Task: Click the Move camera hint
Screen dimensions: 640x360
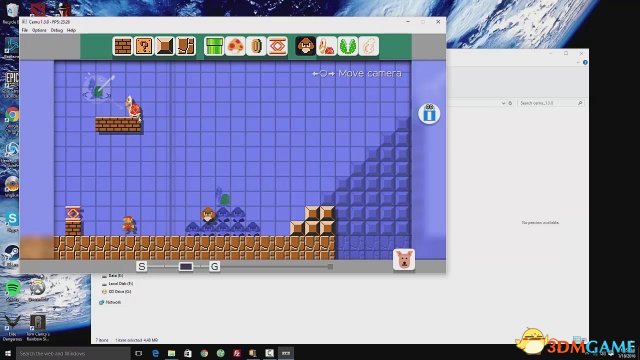Action: pos(357,73)
